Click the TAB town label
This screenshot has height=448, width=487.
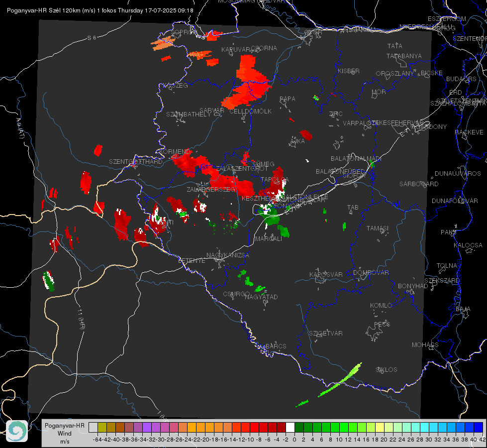353,208
